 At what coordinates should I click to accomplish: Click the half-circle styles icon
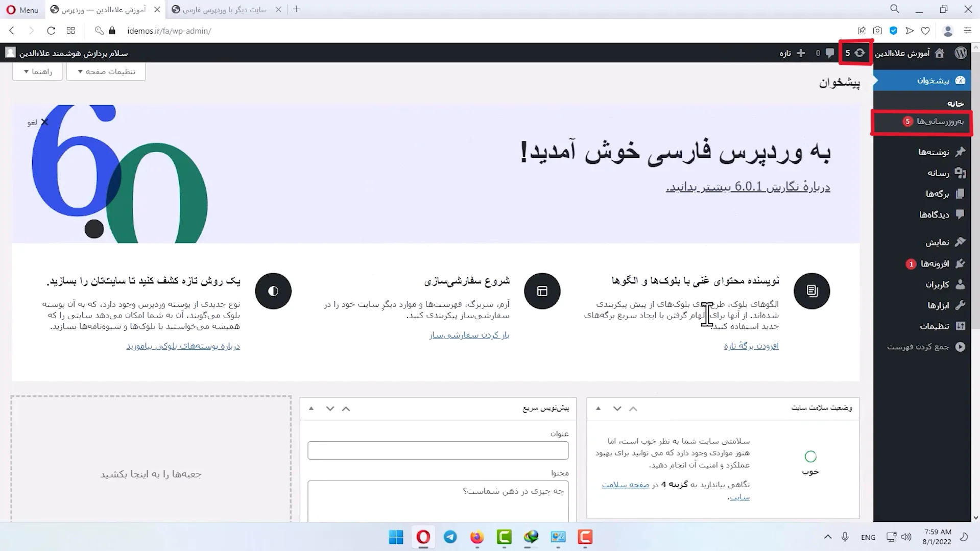coord(273,291)
